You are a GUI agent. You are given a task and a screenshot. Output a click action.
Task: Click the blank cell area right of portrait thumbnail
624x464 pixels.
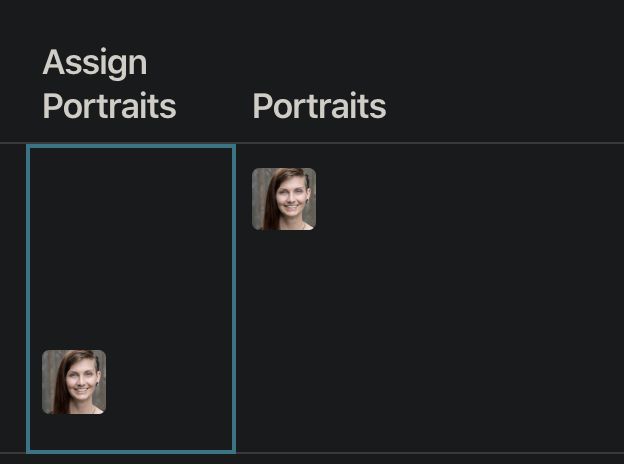tap(450, 199)
